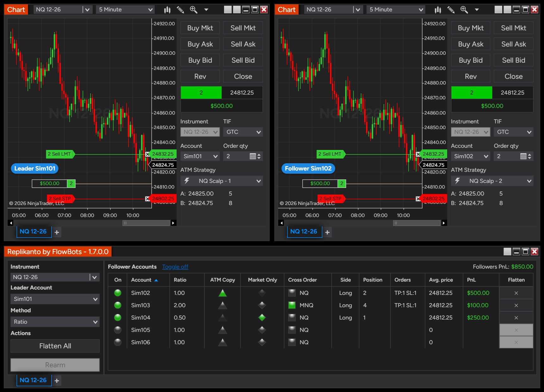Flatten Sim102 position with X button

pos(516,293)
